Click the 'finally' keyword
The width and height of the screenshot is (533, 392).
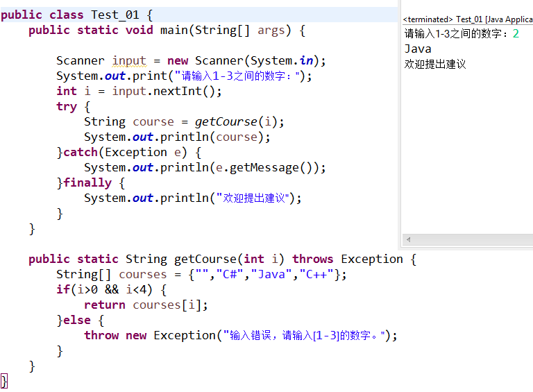click(x=87, y=182)
